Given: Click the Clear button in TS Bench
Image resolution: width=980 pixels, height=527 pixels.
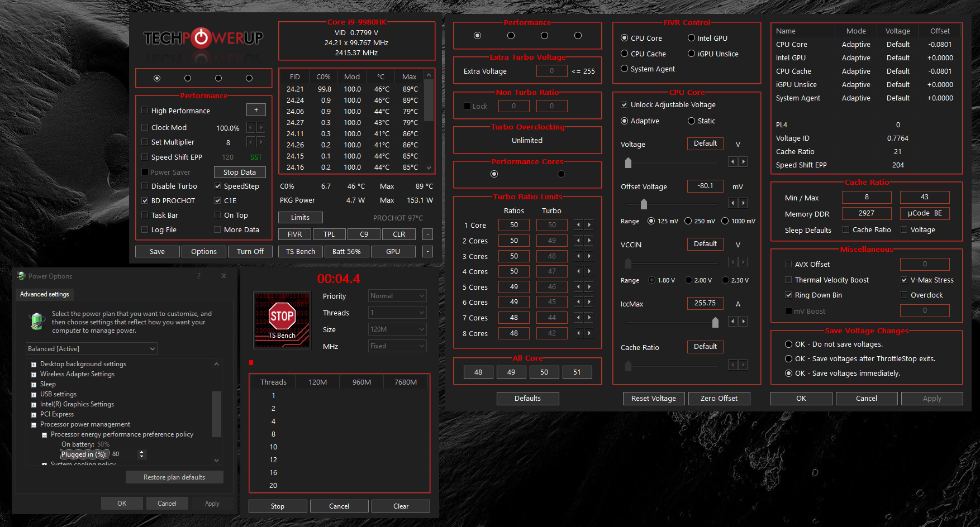Looking at the screenshot, I should pos(401,506).
